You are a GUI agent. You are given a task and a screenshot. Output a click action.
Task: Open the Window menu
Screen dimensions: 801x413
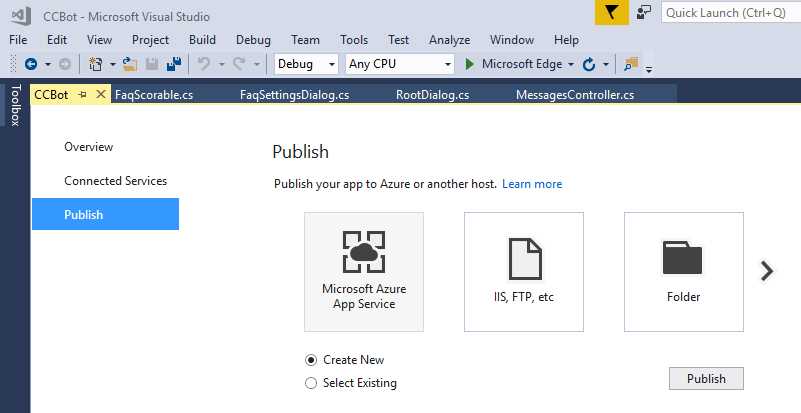(x=512, y=40)
